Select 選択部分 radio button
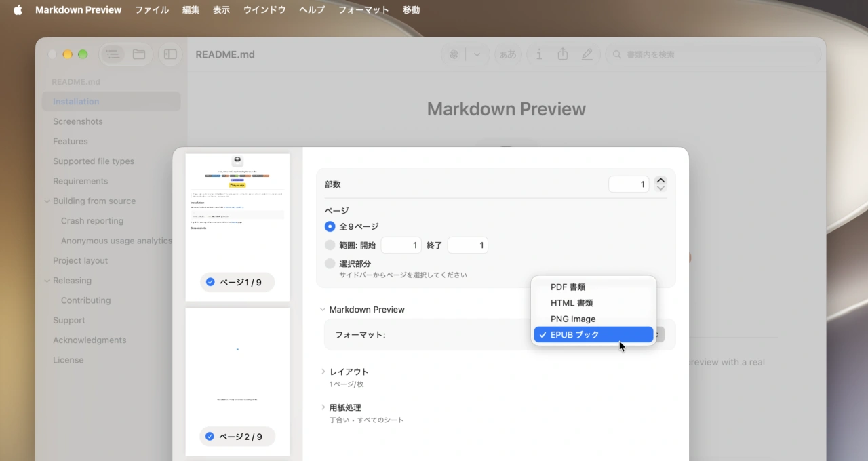Viewport: 868px width, 461px height. point(330,264)
